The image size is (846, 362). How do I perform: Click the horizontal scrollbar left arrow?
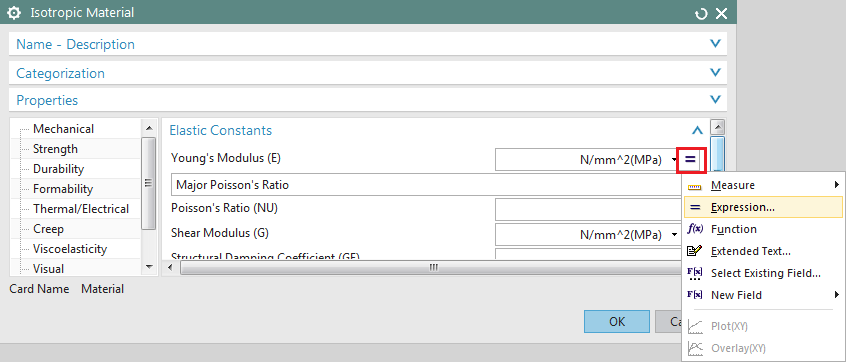coord(170,268)
